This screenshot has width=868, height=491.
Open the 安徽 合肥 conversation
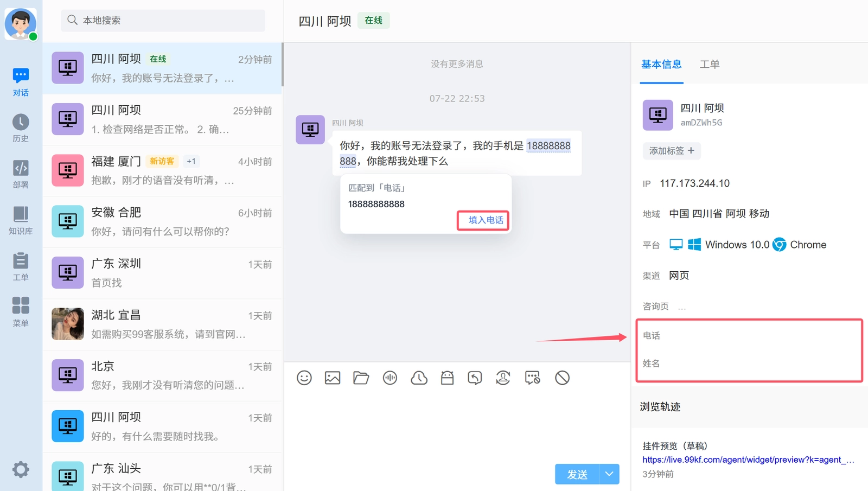click(x=162, y=222)
